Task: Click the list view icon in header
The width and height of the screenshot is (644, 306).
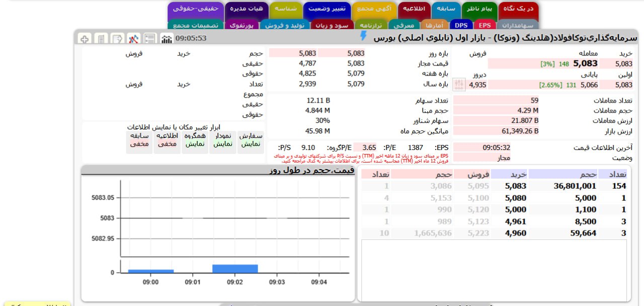Action: [x=149, y=38]
